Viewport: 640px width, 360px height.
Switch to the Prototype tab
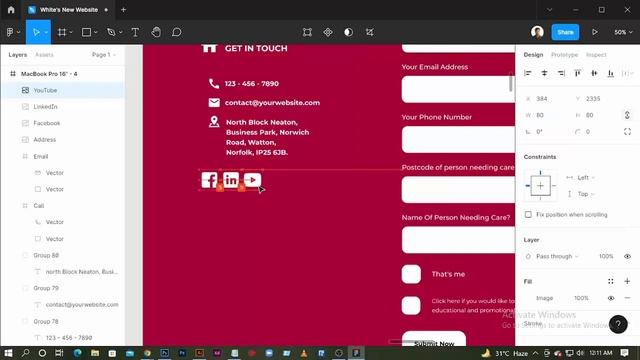(564, 55)
